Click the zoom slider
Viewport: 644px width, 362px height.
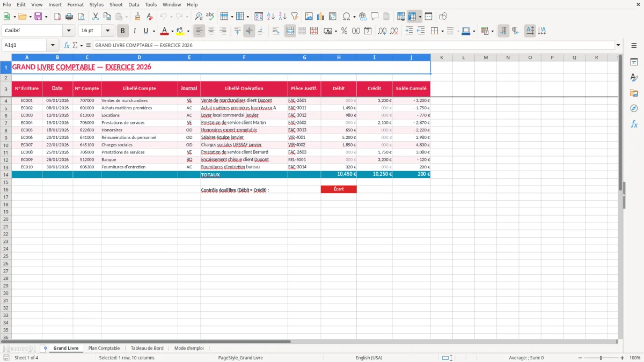pos(601,358)
